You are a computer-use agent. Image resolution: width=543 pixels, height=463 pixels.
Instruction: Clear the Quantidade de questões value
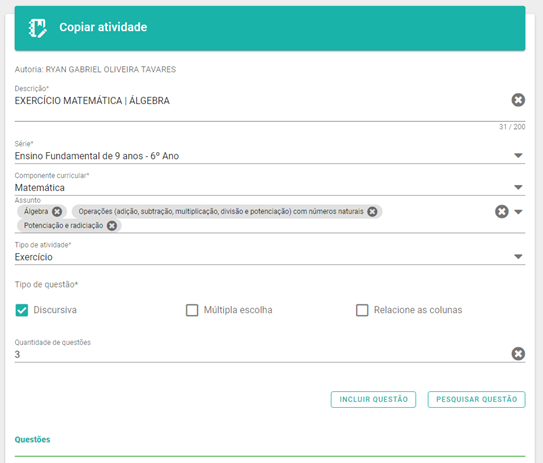pyautogui.click(x=518, y=354)
